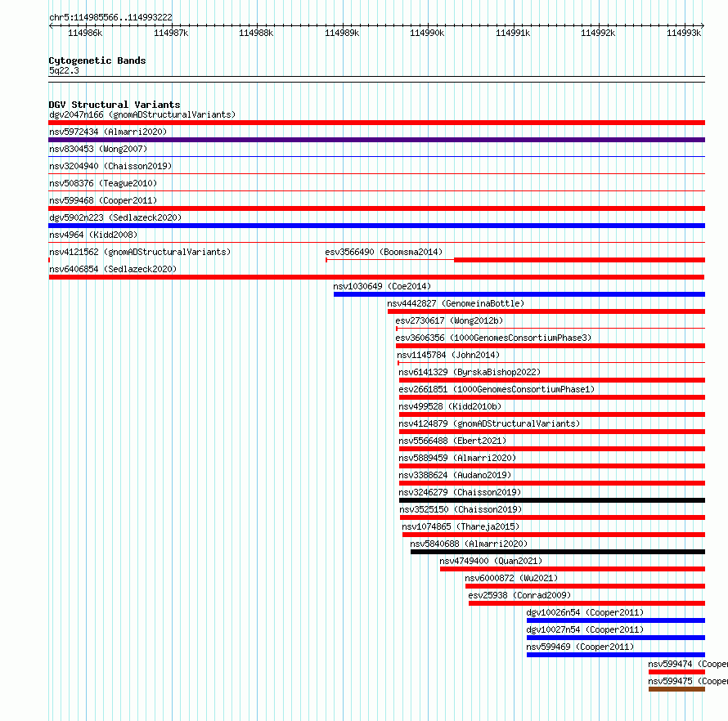Open nsv3246279 (Chaisson2019) label
Image resolution: width=728 pixels, height=721 pixels.
coord(460,492)
